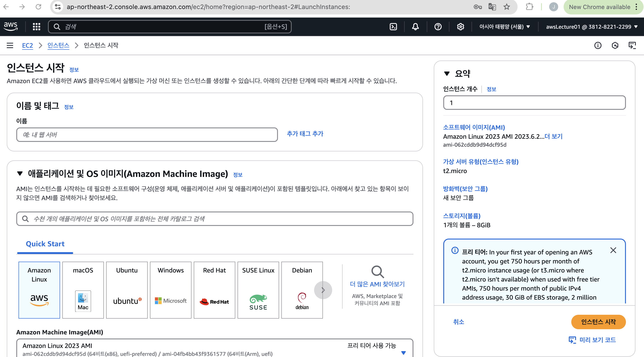The height and width of the screenshot is (357, 644).
Task: Click the orange 인스턴스 시작 launch button
Action: tap(598, 322)
